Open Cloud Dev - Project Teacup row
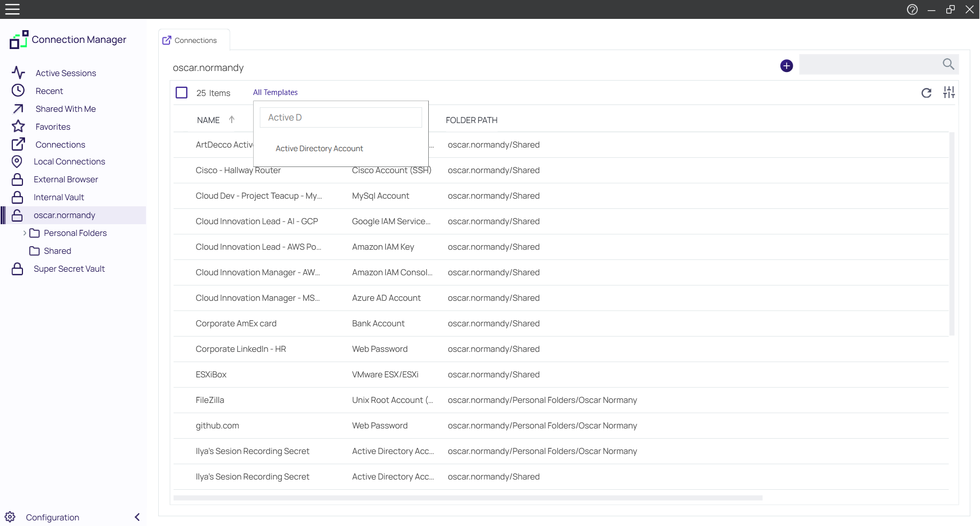 click(560, 196)
